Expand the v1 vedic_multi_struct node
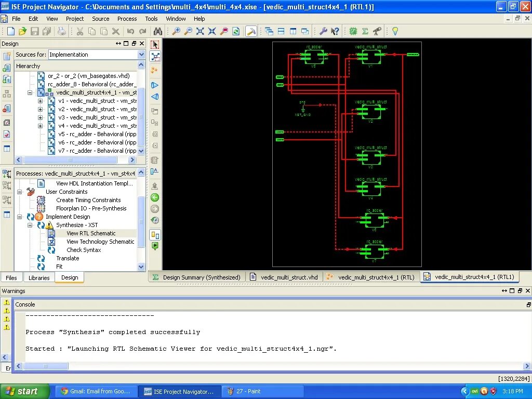 (41, 101)
